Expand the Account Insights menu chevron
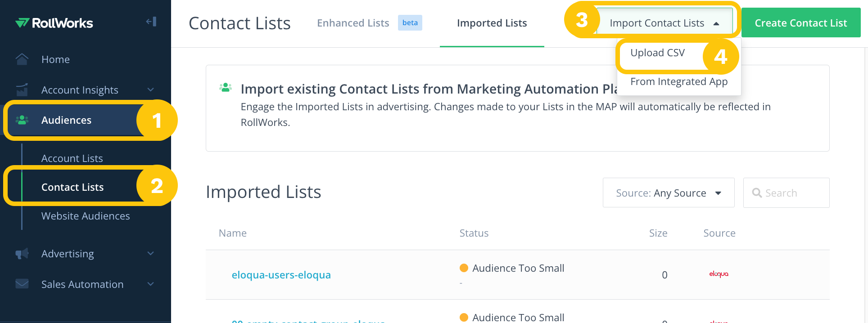The height and width of the screenshot is (323, 868). (151, 90)
